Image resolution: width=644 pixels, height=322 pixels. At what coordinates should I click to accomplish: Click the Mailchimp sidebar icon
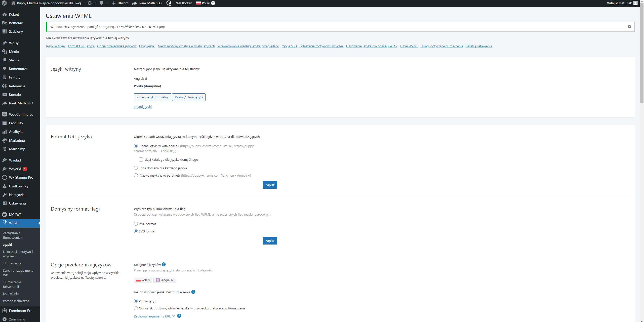pyautogui.click(x=4, y=149)
